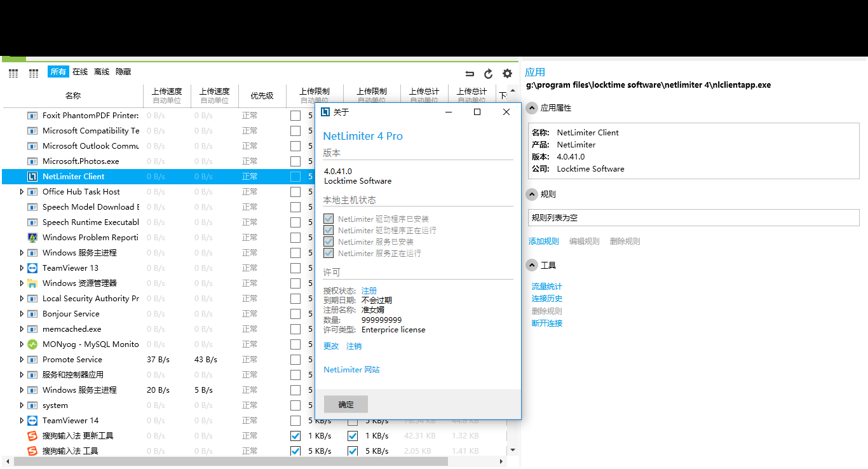Screen dimensions: 868x469
Task: Toggle upload limit checkbox for Foxit PhantomPDF
Action: tap(295, 116)
